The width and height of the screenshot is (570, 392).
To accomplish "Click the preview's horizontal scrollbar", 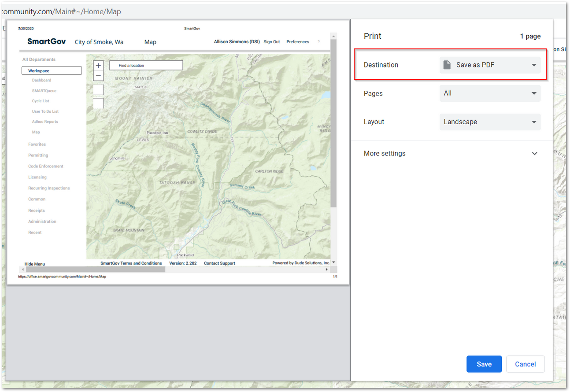I will (96, 269).
